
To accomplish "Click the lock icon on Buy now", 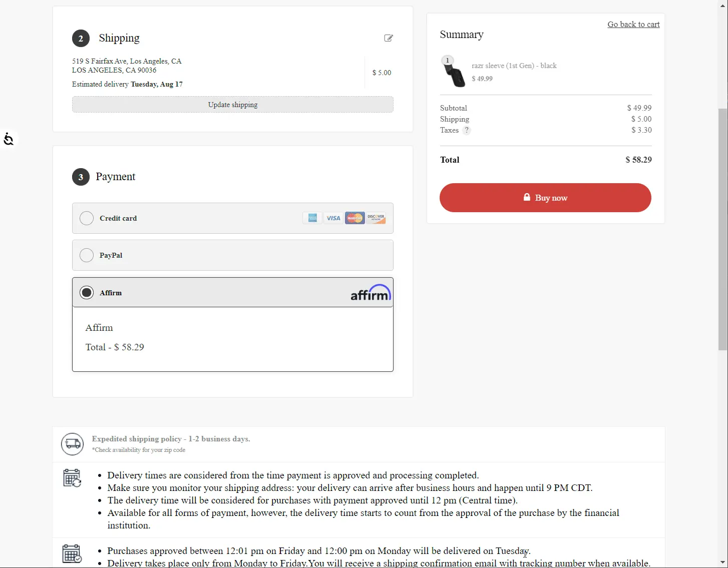I will click(x=527, y=197).
